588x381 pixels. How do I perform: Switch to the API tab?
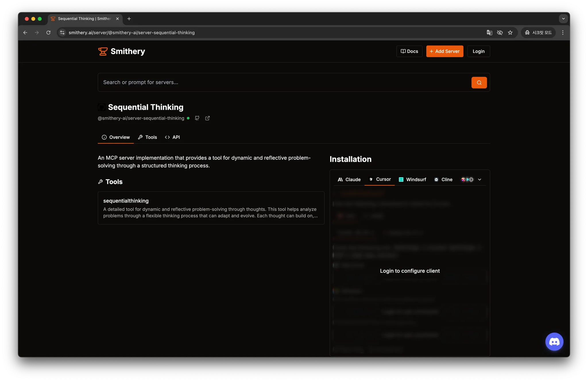pyautogui.click(x=172, y=137)
